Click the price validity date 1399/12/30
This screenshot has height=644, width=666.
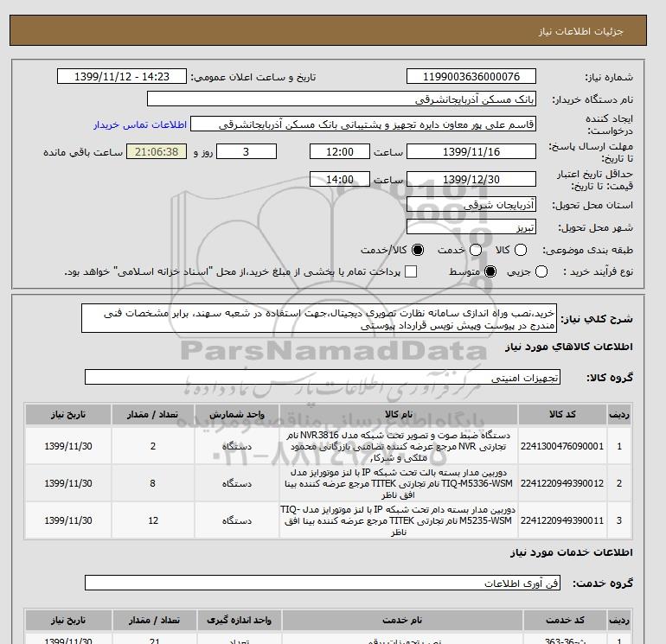(x=471, y=179)
